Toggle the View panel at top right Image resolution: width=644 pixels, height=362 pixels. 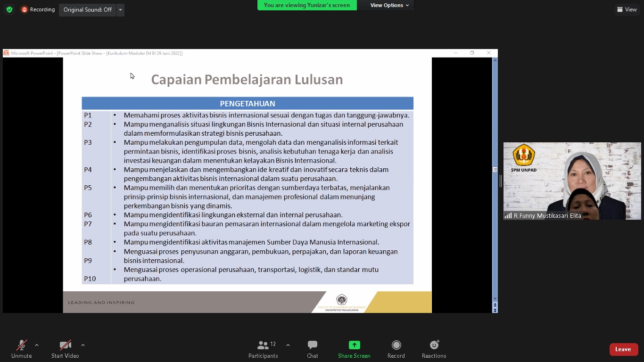pos(627,9)
